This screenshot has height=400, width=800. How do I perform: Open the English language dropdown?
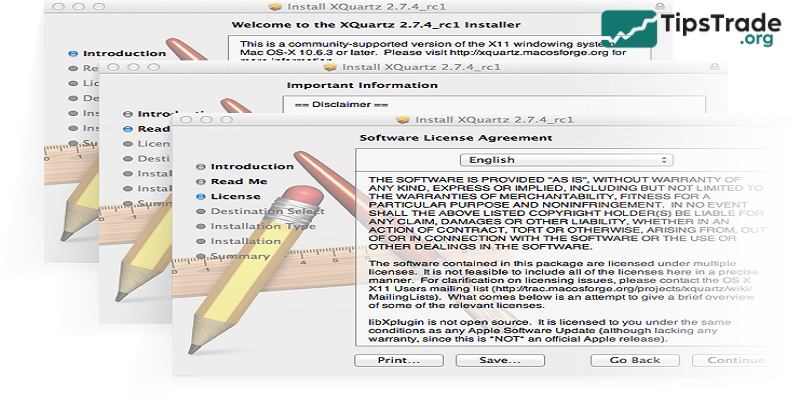coord(566,159)
